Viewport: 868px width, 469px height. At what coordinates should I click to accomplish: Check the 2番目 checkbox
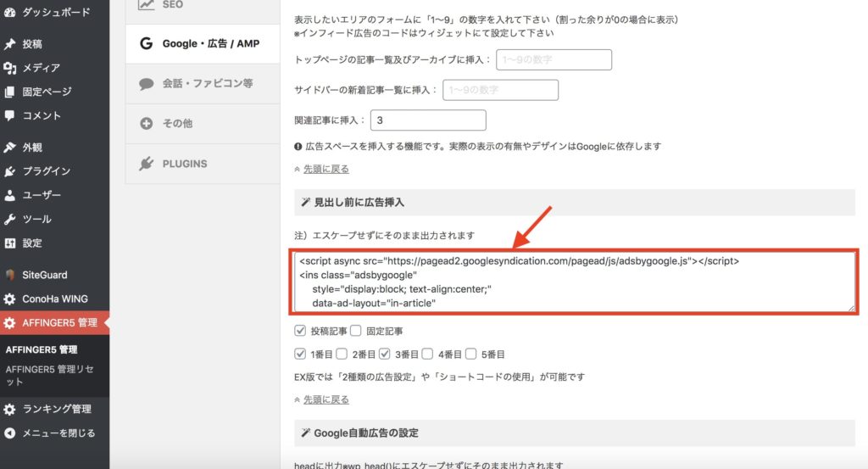click(x=342, y=354)
